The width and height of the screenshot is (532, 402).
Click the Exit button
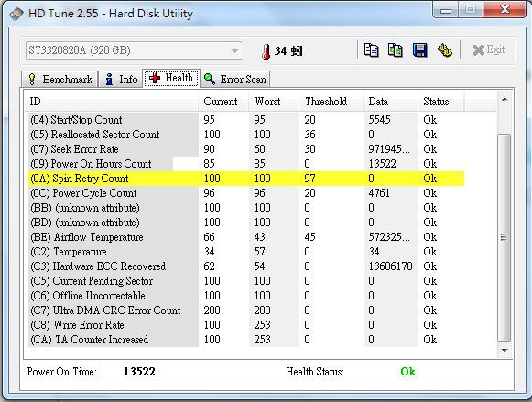point(489,50)
